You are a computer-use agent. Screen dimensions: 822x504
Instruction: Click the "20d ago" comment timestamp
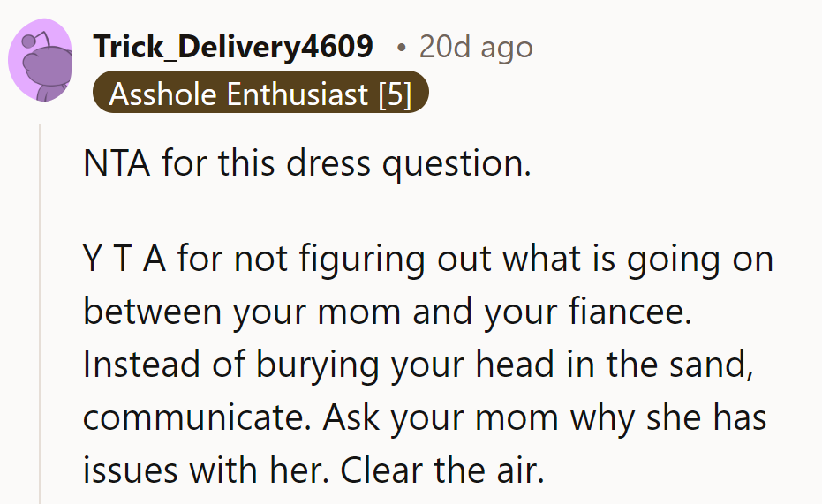click(476, 47)
